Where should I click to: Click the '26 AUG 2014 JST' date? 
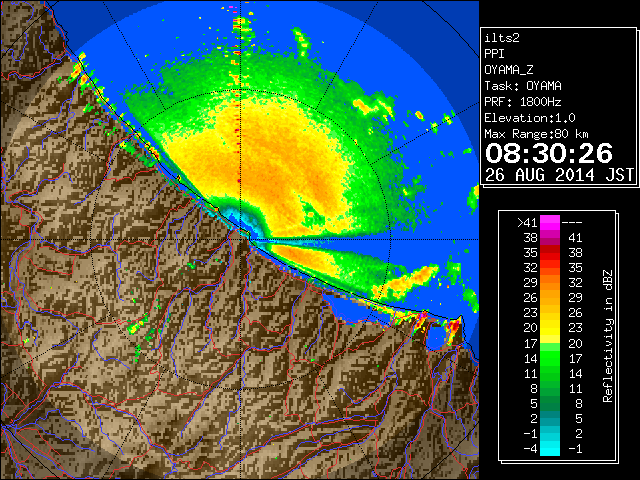(x=560, y=175)
